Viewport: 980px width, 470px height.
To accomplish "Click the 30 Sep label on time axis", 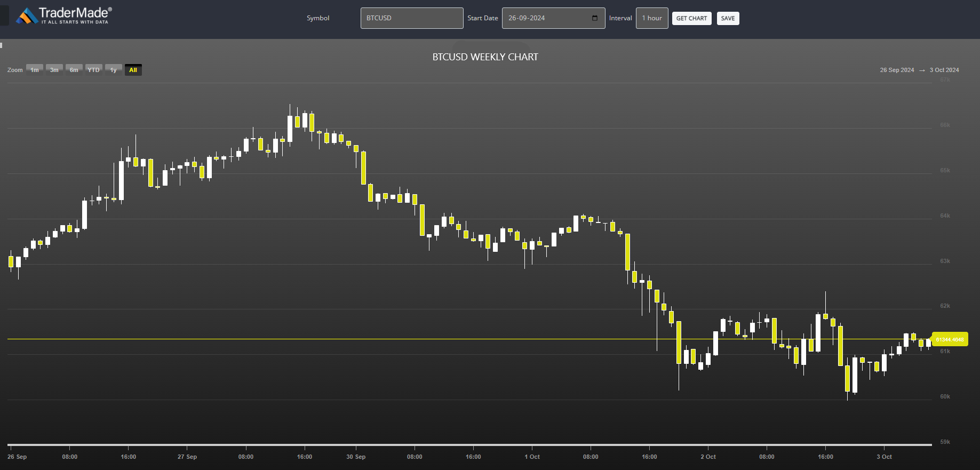I will (x=356, y=457).
